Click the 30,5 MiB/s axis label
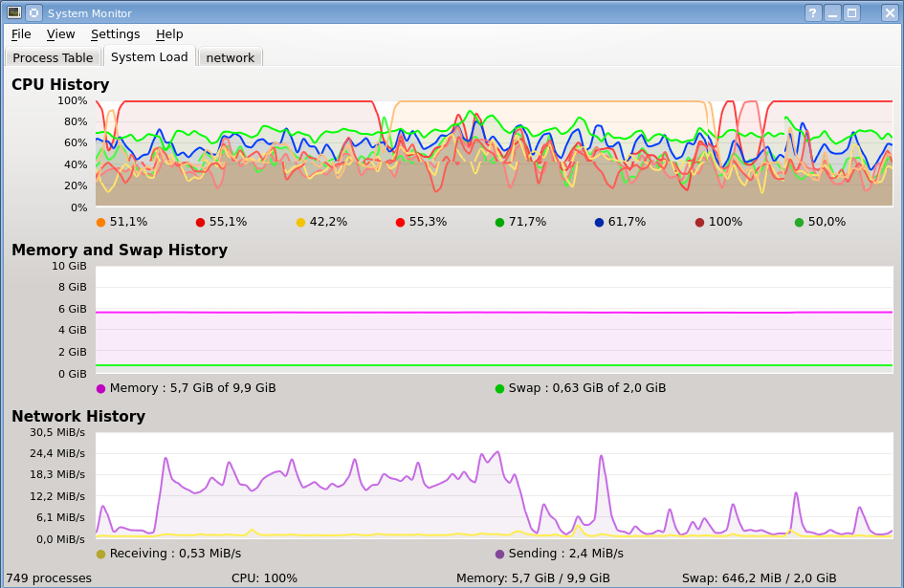904x588 pixels. pos(57,432)
